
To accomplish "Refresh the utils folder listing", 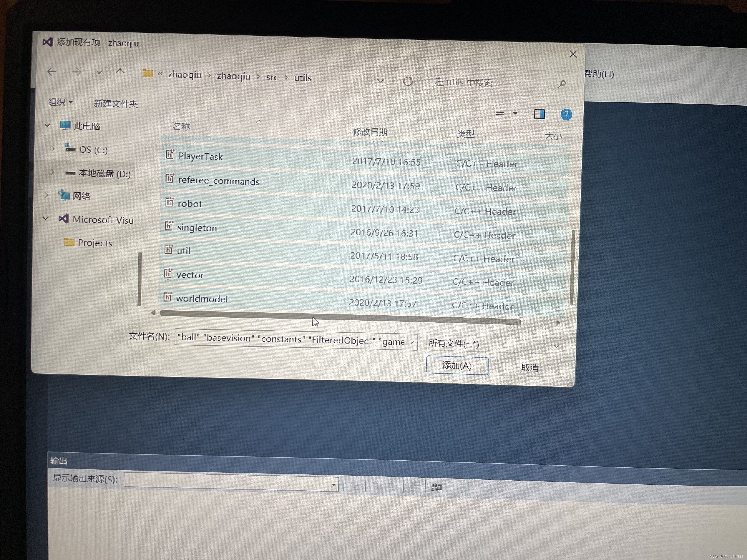I will pos(408,81).
